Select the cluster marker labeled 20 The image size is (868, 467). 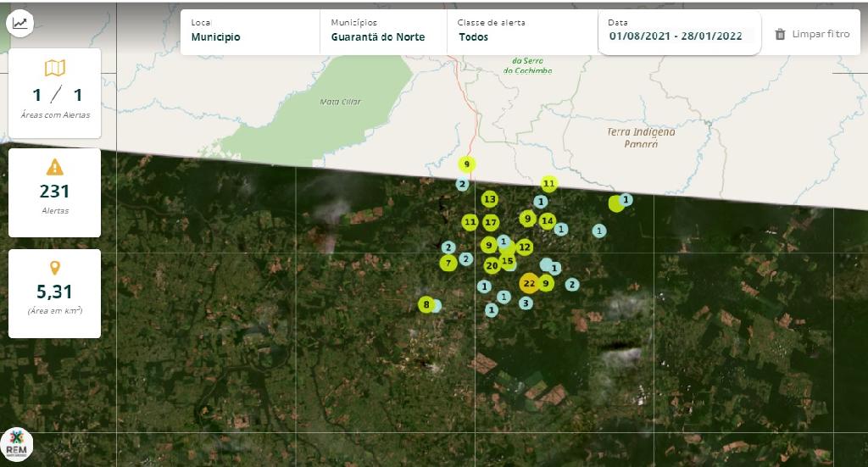coord(492,265)
